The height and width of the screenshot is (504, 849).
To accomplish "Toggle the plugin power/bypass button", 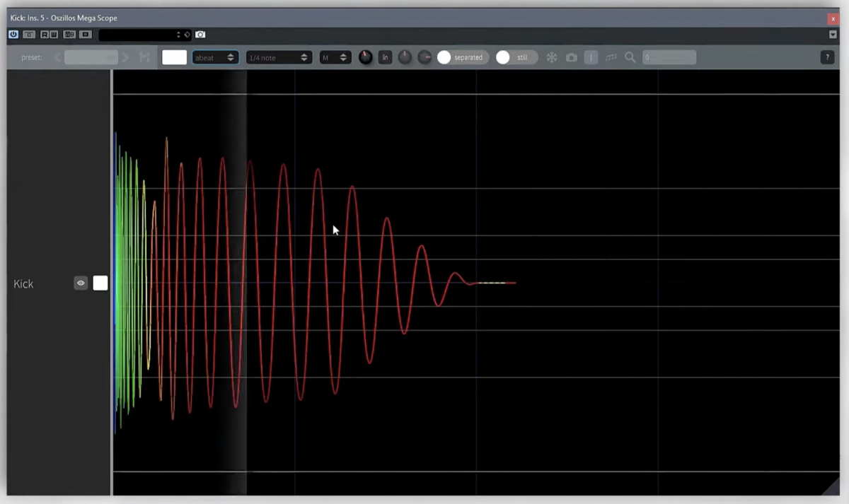I will pos(13,34).
